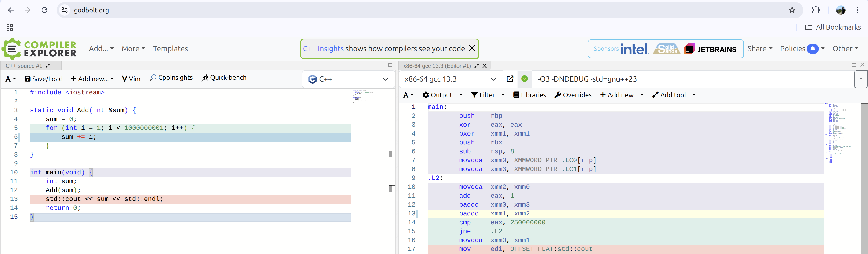Image resolution: width=868 pixels, height=254 pixels.
Task: Open the Libraries panel
Action: (529, 95)
